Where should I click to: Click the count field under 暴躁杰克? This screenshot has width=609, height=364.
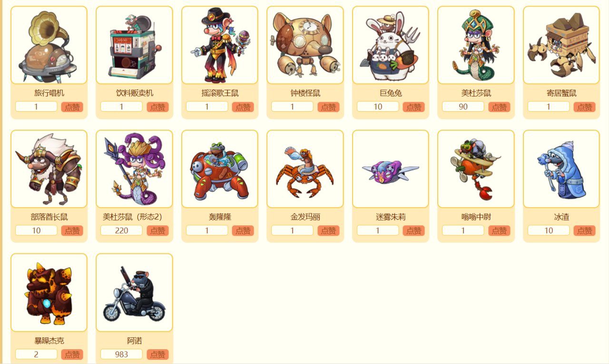click(36, 354)
